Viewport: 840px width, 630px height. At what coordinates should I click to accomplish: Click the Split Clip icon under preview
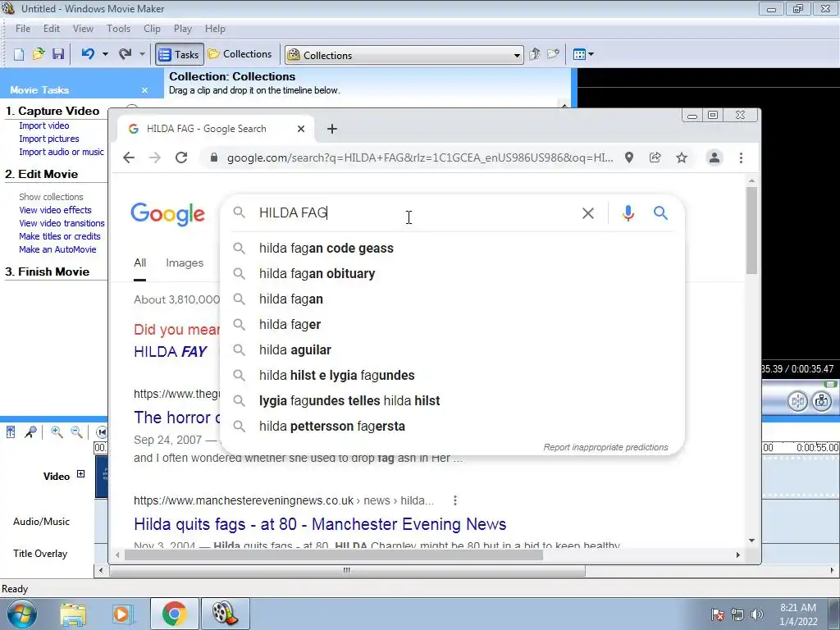797,401
